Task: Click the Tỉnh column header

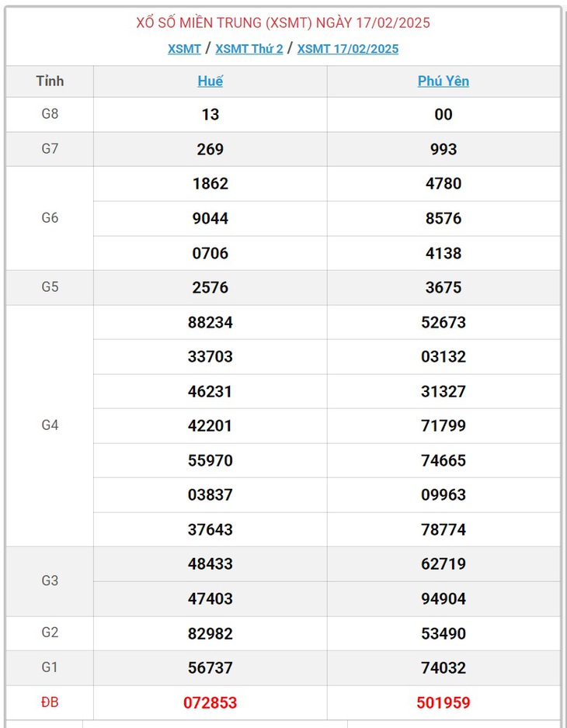Action: (x=50, y=81)
